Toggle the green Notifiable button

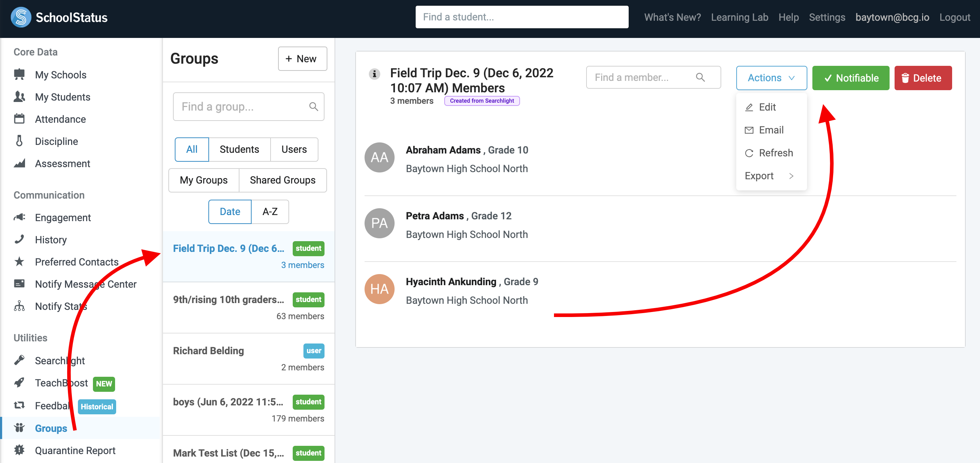pos(851,78)
